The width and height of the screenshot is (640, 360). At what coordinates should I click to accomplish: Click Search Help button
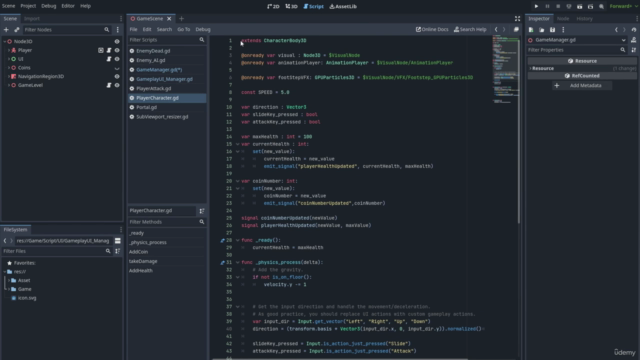(470, 29)
